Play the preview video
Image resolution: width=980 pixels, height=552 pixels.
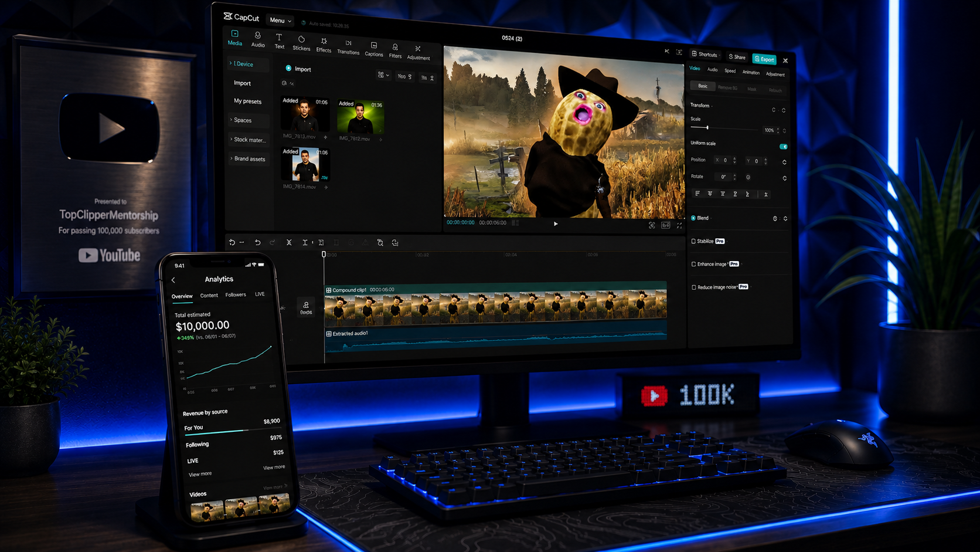(x=556, y=223)
